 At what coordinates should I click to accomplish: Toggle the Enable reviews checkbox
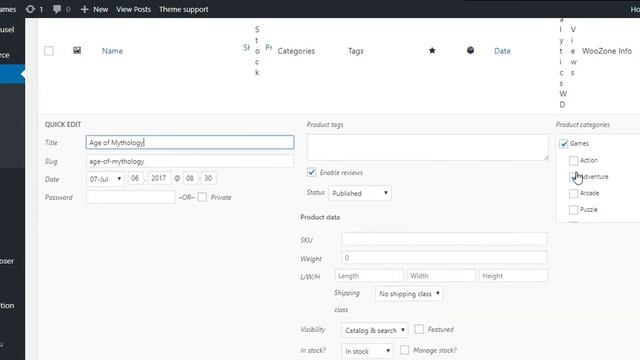pyautogui.click(x=311, y=172)
